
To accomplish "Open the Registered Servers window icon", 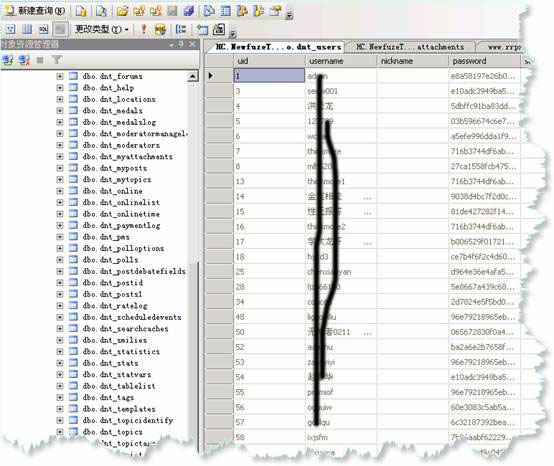I will click(209, 11).
